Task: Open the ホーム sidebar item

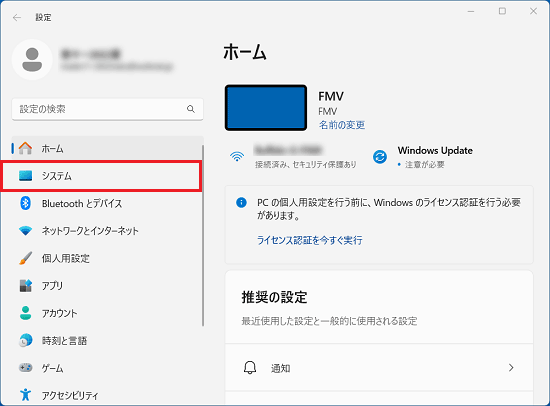Action: tap(107, 148)
